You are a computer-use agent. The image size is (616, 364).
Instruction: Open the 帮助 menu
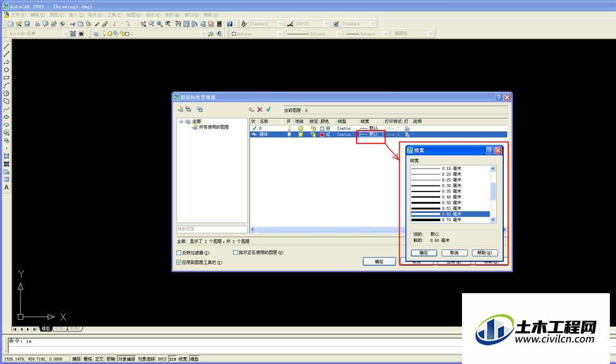point(211,15)
